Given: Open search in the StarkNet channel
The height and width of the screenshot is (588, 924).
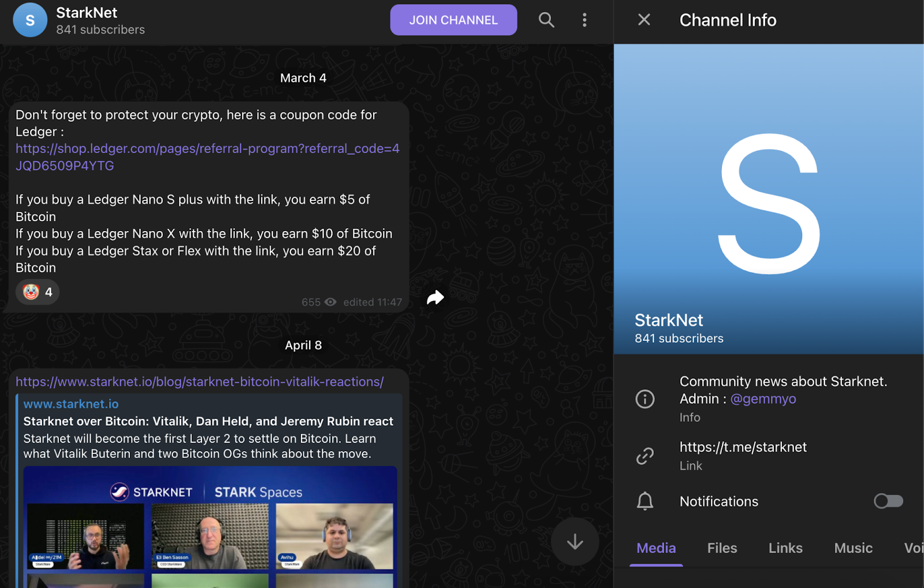Looking at the screenshot, I should pyautogui.click(x=546, y=20).
